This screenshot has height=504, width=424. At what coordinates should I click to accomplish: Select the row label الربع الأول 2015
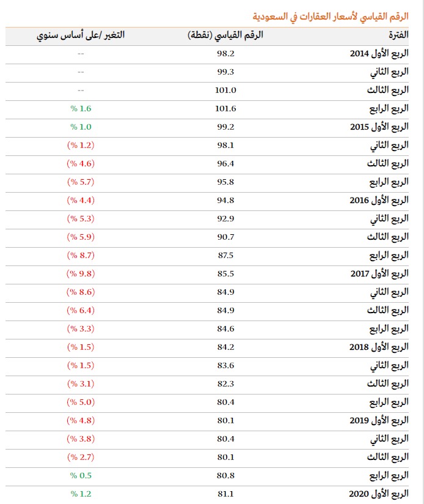pyautogui.click(x=379, y=127)
